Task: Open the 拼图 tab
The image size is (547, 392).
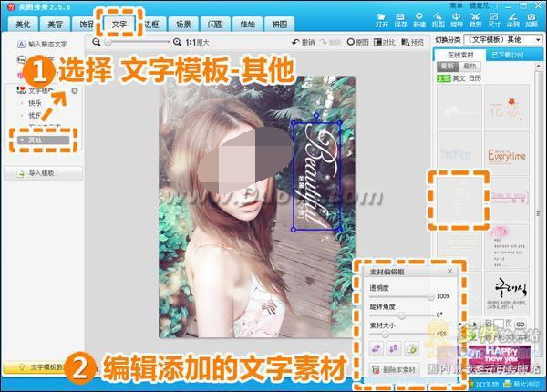Action: coord(280,24)
